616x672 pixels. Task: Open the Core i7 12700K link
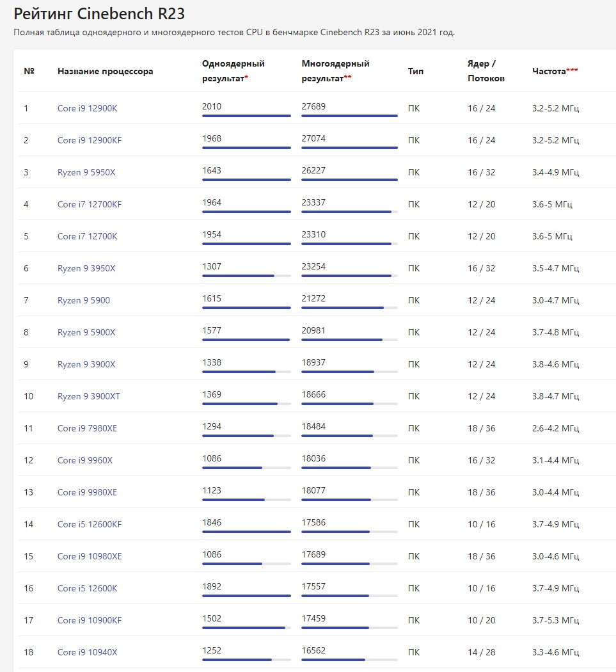click(x=87, y=236)
